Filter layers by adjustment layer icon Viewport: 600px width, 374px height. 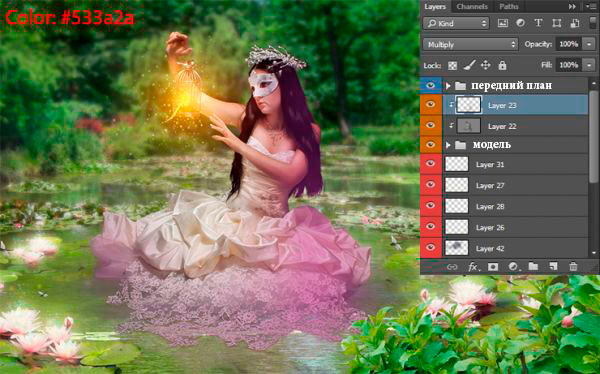pos(520,23)
